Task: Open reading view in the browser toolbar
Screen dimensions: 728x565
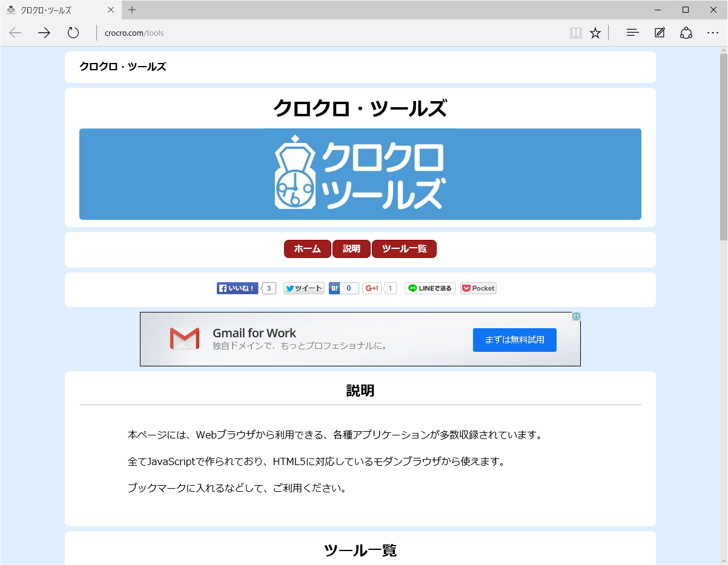Action: coord(575,33)
